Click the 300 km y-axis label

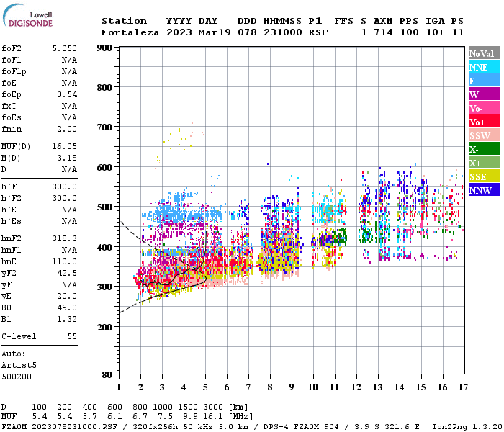(104, 287)
